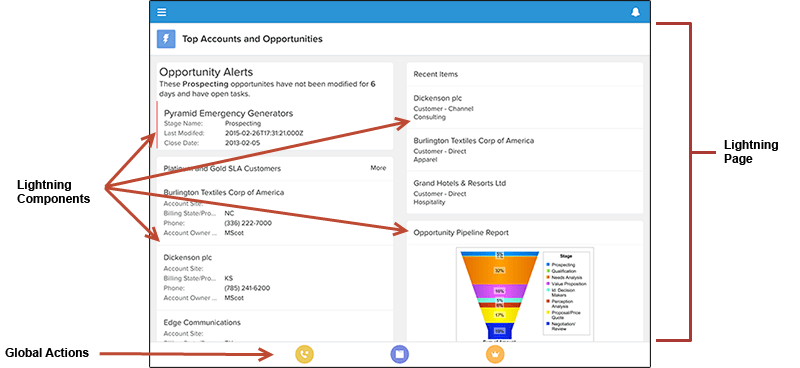This screenshot has height=368, width=800.
Task: Click the Recent Items header
Action: pos(435,74)
